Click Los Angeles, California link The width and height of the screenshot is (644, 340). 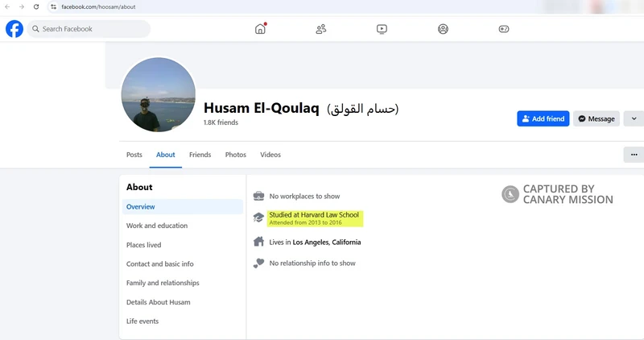(327, 243)
